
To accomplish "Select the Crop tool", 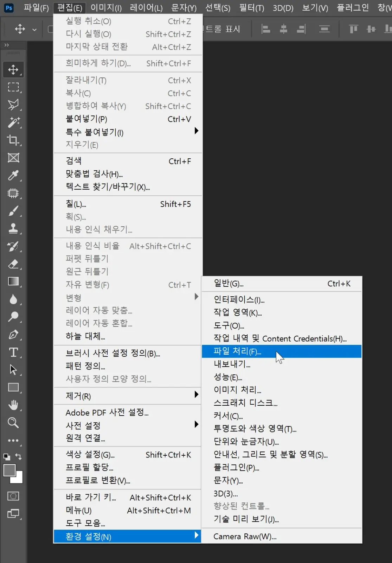I will 13,140.
